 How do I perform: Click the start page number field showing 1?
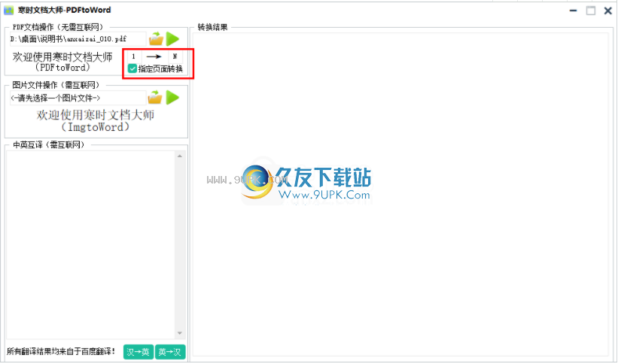click(x=134, y=56)
